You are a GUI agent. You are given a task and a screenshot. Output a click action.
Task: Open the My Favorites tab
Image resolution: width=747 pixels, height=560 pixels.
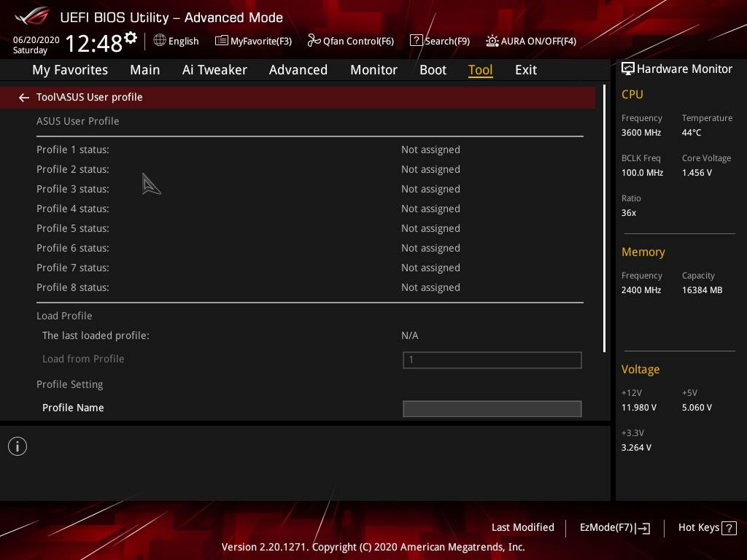tap(70, 70)
